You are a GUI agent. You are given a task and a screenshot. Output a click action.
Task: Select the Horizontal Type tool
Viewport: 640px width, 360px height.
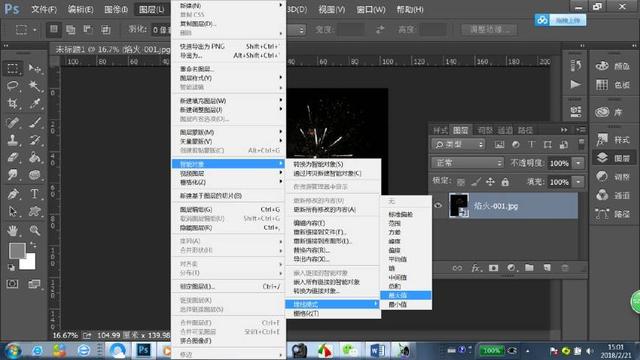(x=35, y=193)
